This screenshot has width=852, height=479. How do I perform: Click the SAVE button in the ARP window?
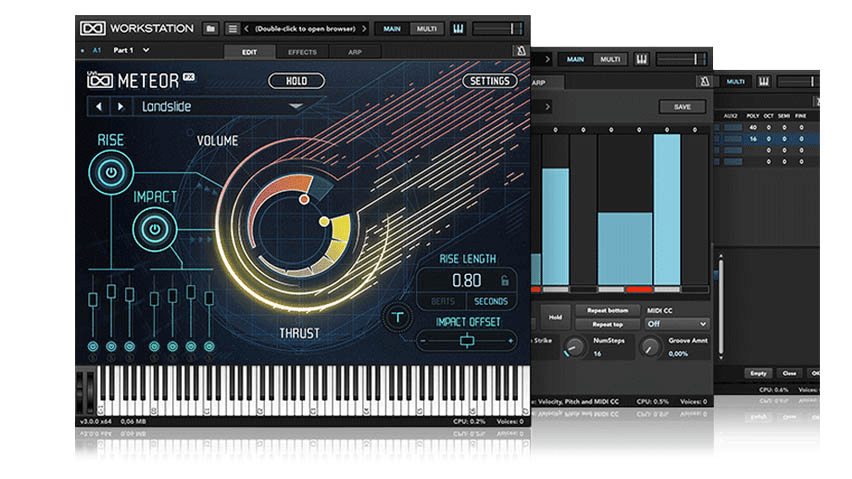click(682, 106)
